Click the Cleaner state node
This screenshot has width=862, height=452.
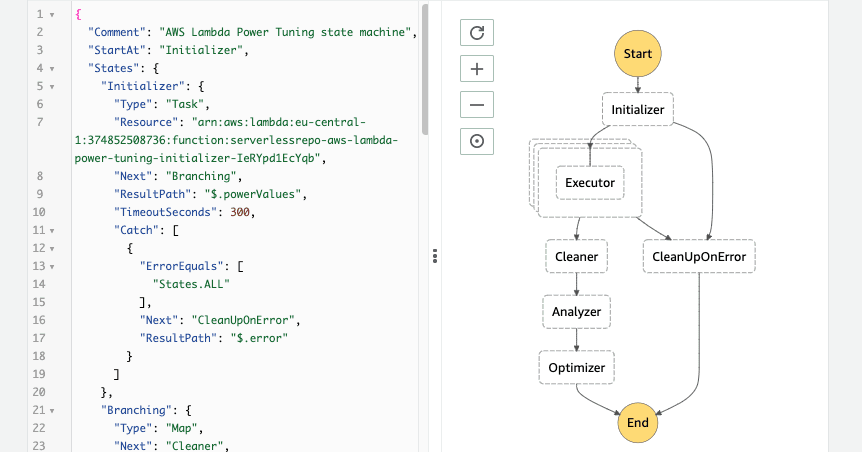576,257
